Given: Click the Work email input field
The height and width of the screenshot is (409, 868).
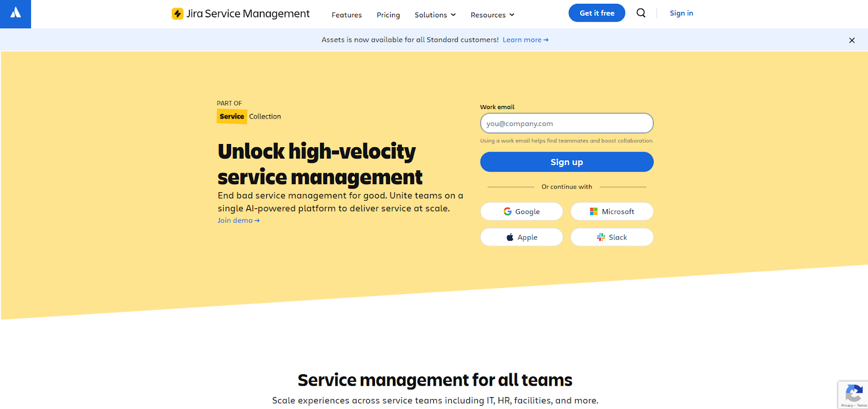Looking at the screenshot, I should [567, 123].
